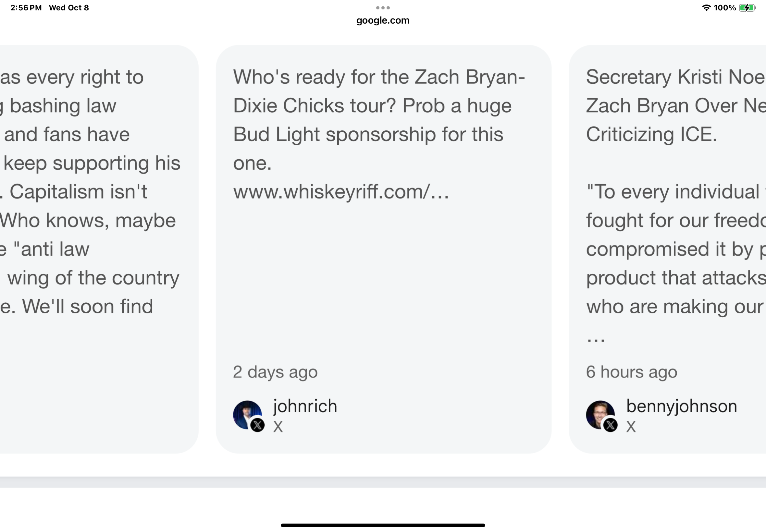This screenshot has height=532, width=766.
Task: Click the X logo badge on bennyjohnson's avatar
Action: [x=610, y=425]
